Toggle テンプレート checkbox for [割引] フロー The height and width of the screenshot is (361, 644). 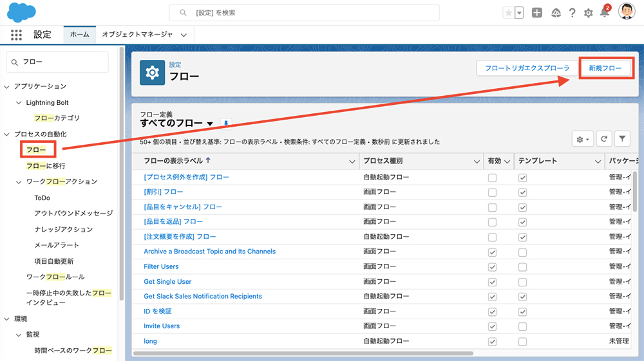pos(522,192)
